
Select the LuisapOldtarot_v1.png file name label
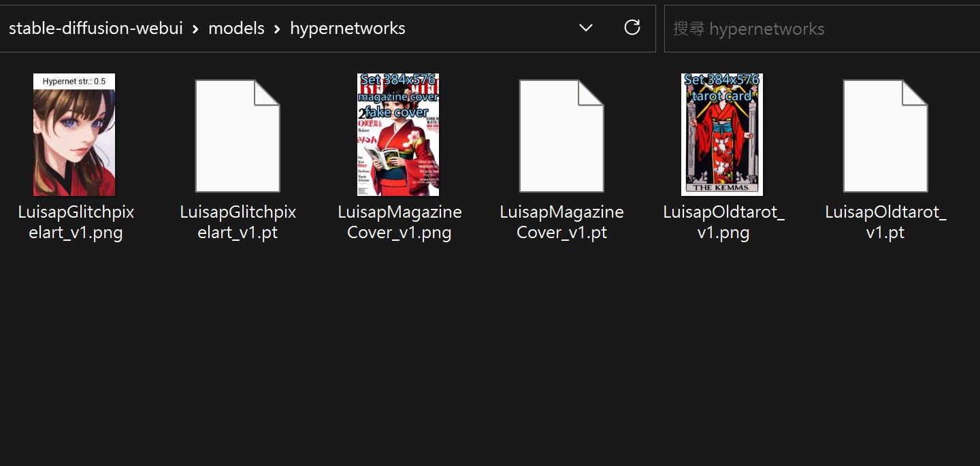click(x=723, y=222)
